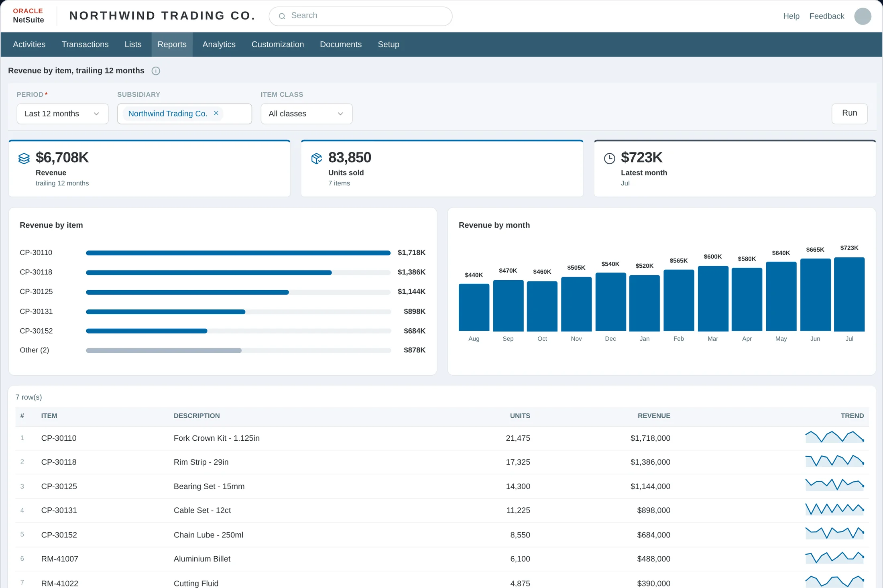Screen dimensions: 883x588
Task: Open the Lists menu
Action: point(133,45)
